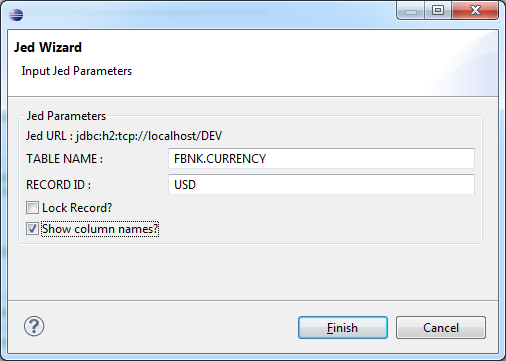Click the Finish button

click(x=343, y=328)
